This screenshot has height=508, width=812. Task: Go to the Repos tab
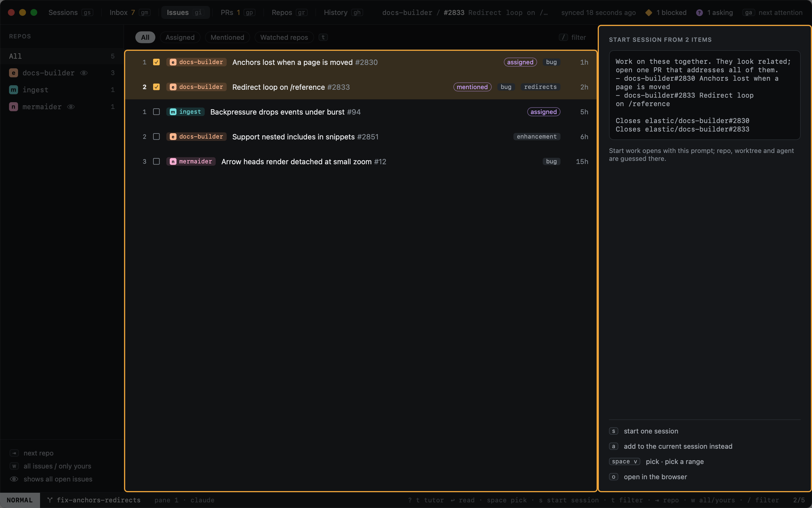(289, 12)
